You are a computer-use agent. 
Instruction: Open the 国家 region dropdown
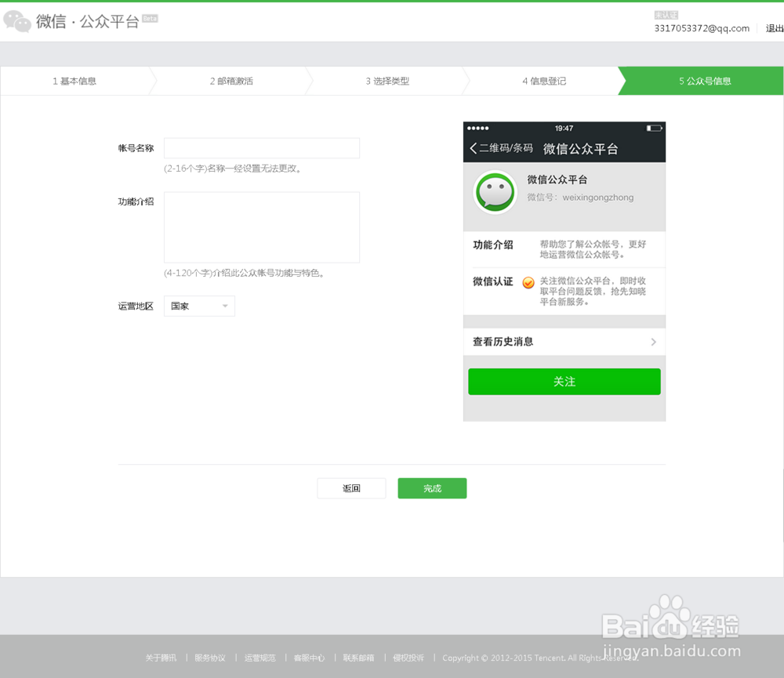tap(199, 306)
